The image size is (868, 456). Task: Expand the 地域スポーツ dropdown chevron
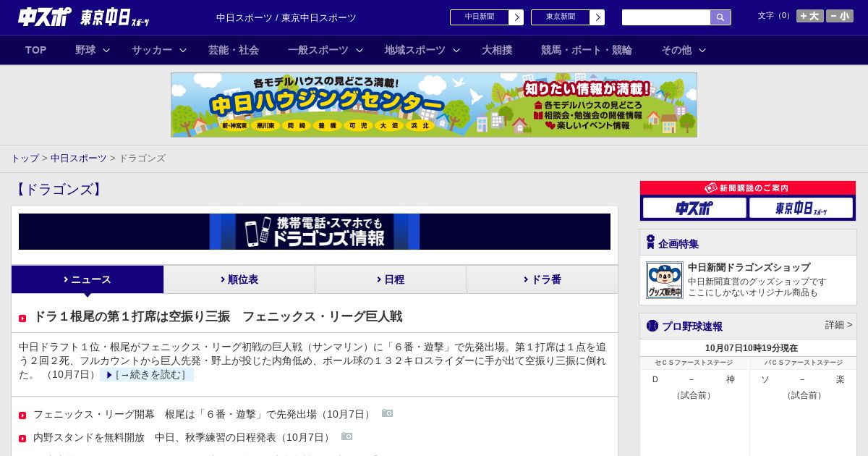click(456, 50)
